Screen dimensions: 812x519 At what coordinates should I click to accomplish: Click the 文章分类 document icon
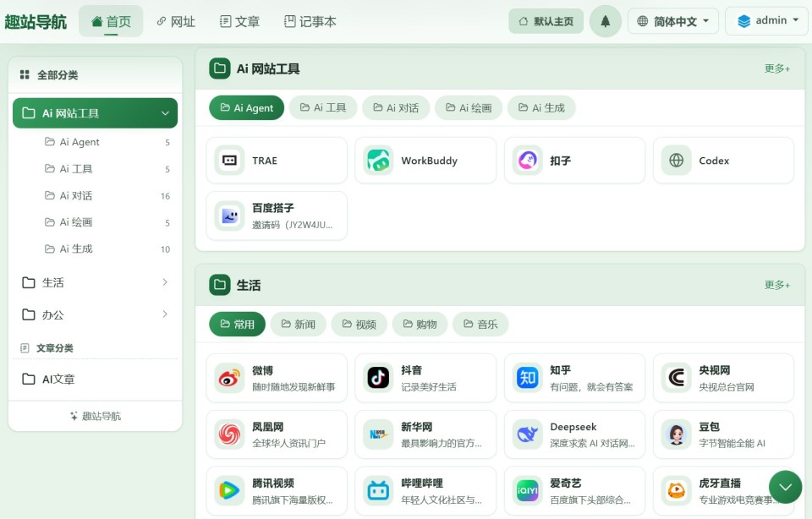25,347
